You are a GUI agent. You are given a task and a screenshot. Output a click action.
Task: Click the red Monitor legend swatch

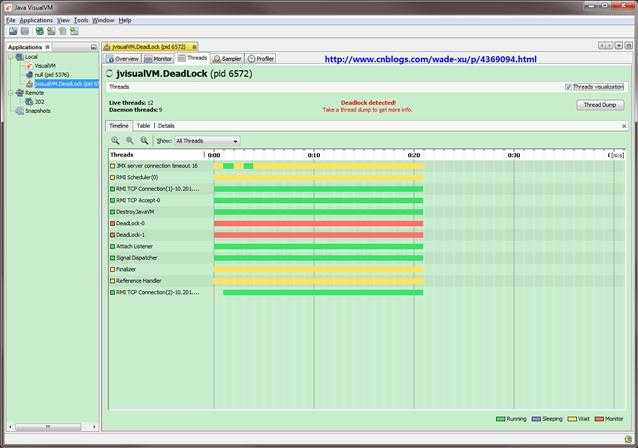599,419
